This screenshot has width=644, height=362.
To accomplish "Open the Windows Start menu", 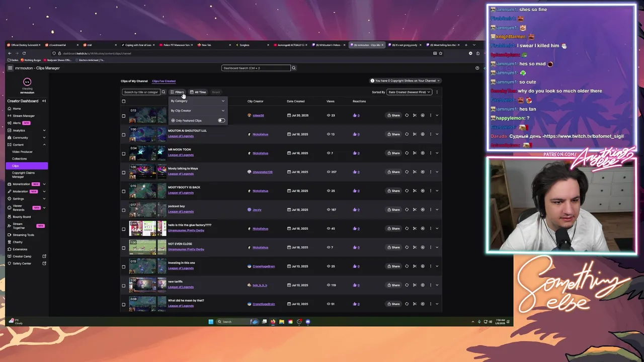I will 211,322.
